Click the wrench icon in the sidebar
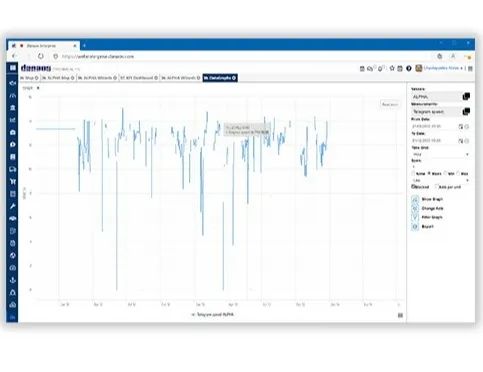The height and width of the screenshot is (372, 483). point(13,206)
